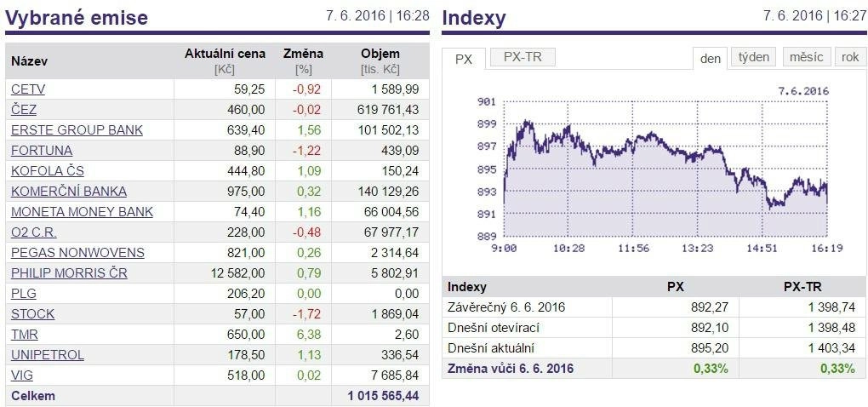Open KOMERČNÍ BANKA link
868x407 pixels.
click(69, 192)
